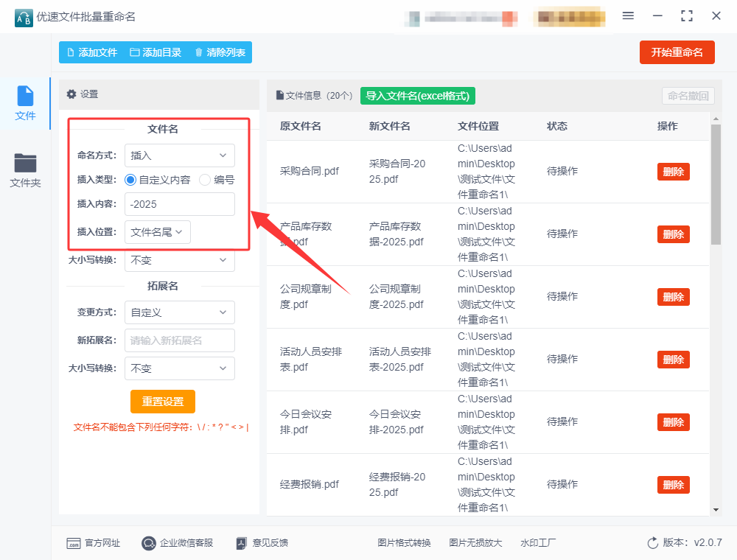Click new name 采购合同-2025.pdf

(397, 172)
